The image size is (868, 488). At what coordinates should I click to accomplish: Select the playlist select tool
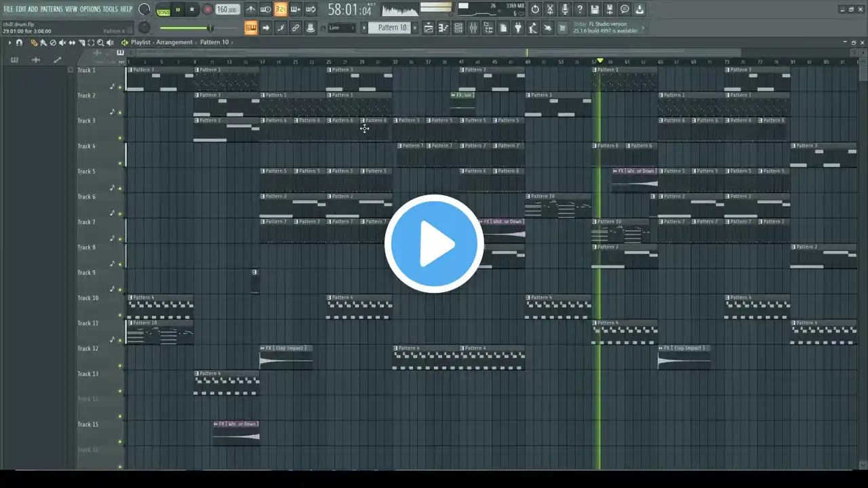(91, 43)
